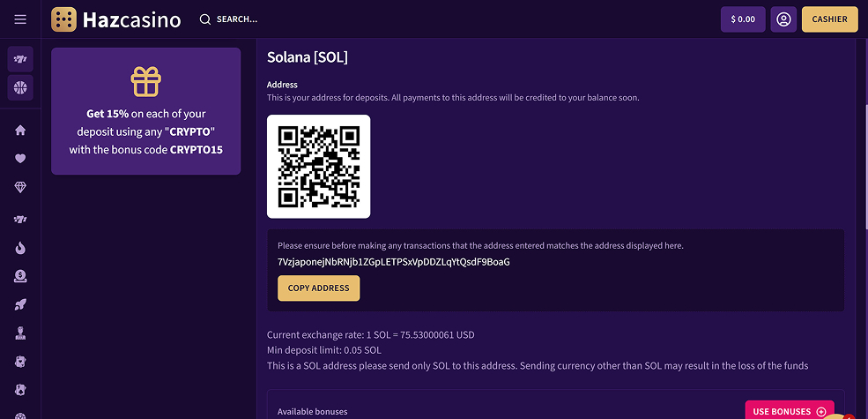Open the hot games flame icon
Viewport: 868px width, 419px height.
coord(20,248)
